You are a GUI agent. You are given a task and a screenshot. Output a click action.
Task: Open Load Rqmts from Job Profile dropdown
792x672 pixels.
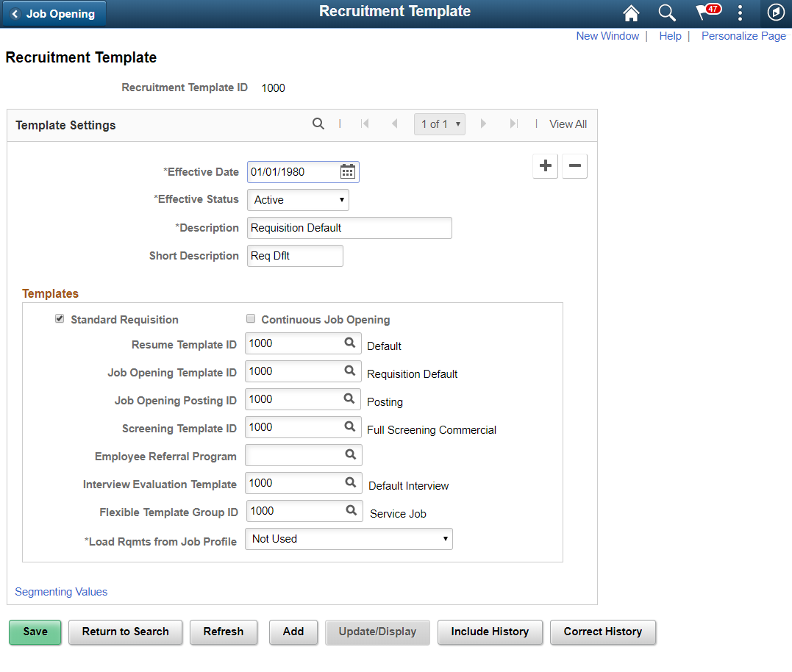tap(349, 539)
